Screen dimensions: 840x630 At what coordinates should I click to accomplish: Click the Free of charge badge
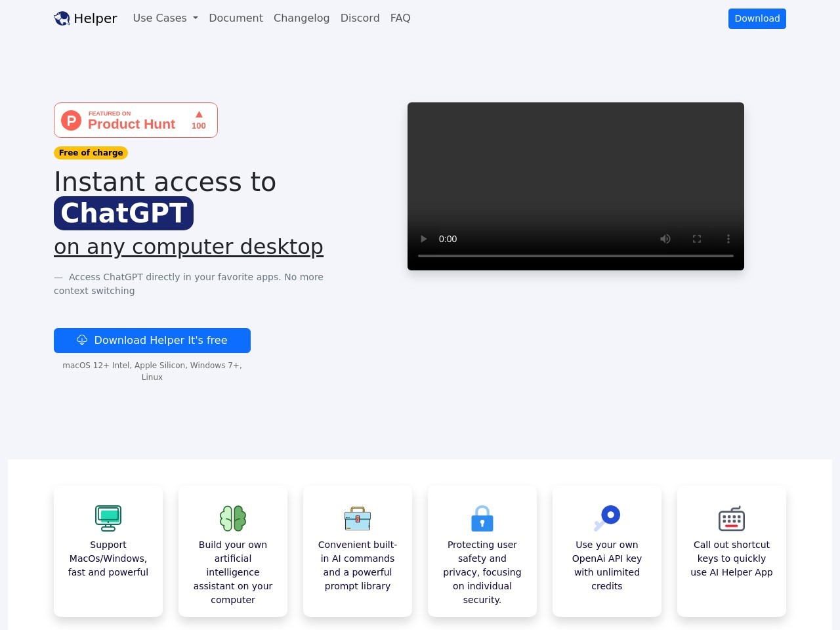[x=91, y=153]
